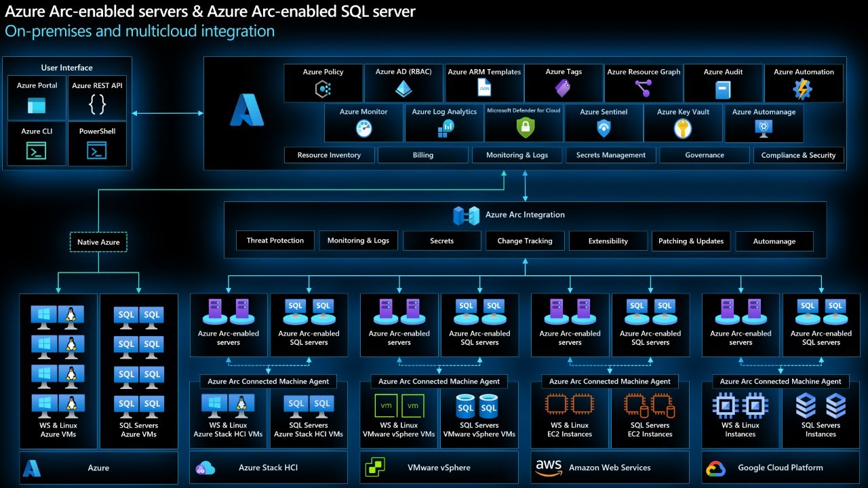Click "SQL Servers Instances" Google Cloud label
The height and width of the screenshot is (488, 868).
[821, 430]
